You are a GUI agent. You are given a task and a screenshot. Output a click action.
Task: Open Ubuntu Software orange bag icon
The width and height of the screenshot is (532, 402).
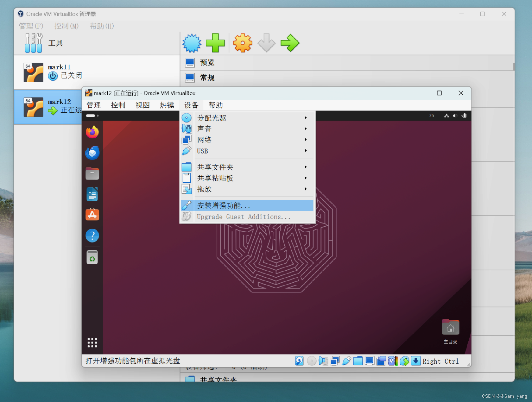[92, 215]
